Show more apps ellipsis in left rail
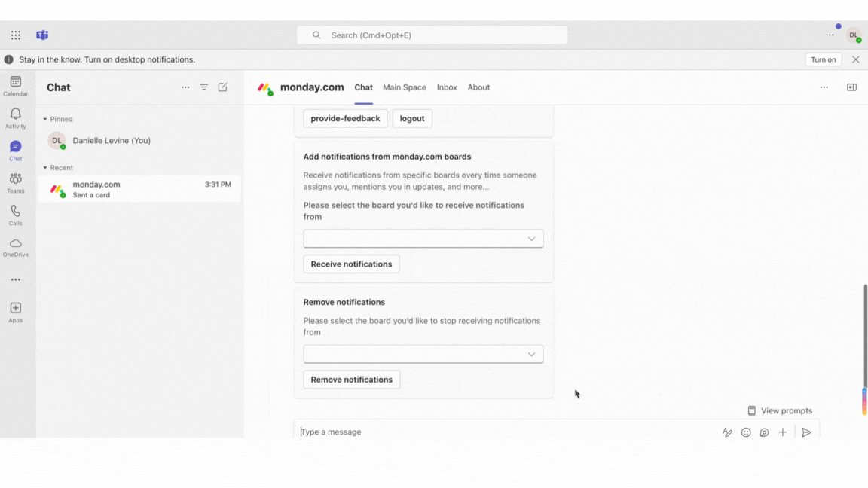Screen dimensions: 868x488 pos(16,280)
